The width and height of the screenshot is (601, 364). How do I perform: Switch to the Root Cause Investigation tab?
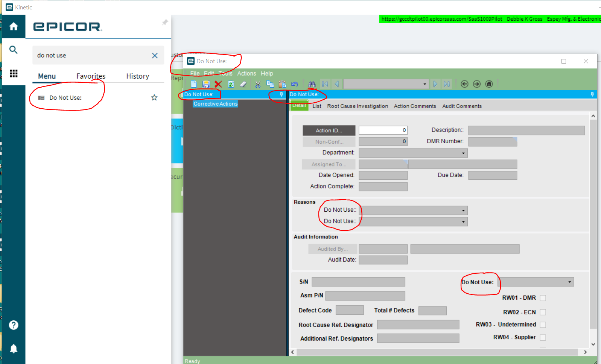[358, 106]
